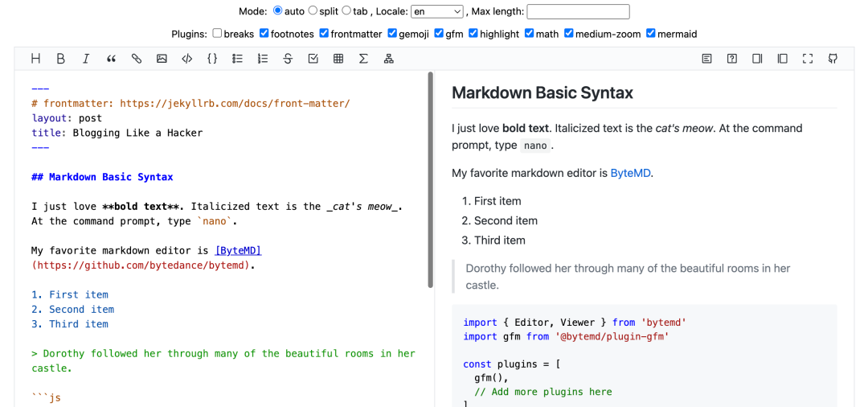Turn off the highlight plugin
The width and height of the screenshot is (868, 407).
(473, 33)
